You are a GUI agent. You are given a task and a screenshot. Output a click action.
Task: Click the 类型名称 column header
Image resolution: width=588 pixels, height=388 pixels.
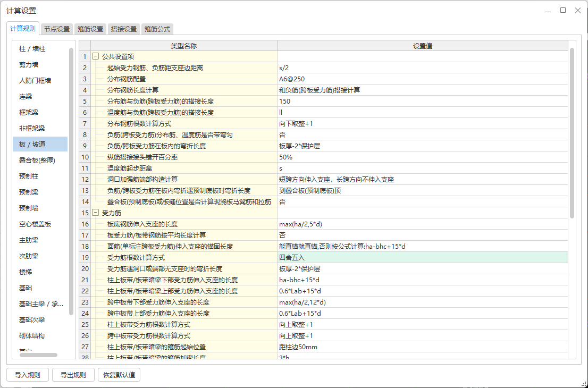tap(184, 46)
